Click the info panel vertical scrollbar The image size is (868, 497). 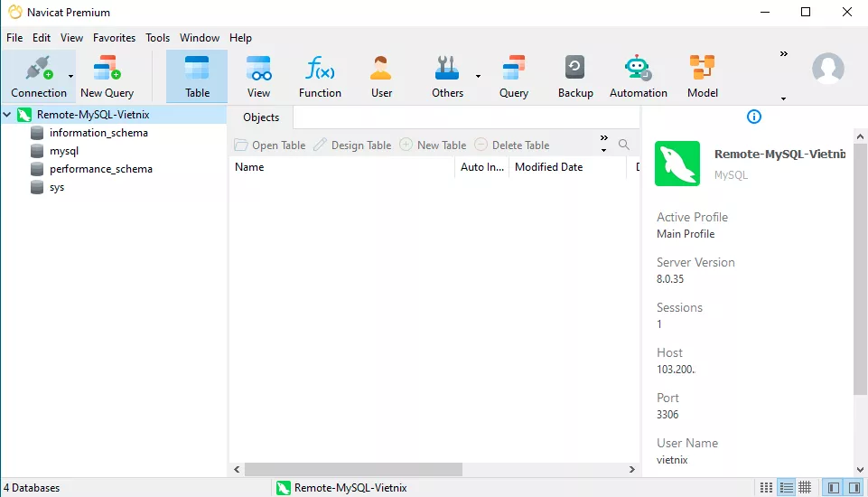(860, 269)
